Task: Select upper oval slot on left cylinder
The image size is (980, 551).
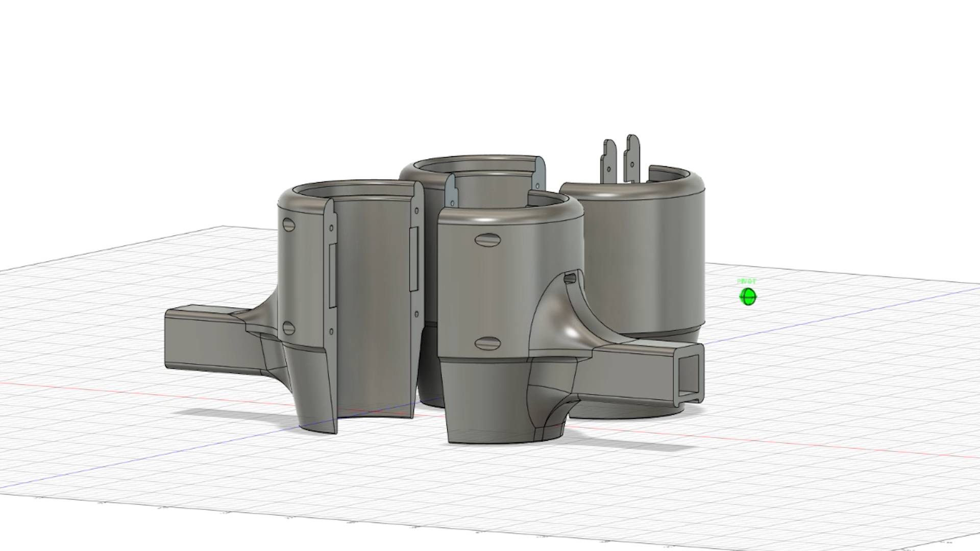Action: 288,225
